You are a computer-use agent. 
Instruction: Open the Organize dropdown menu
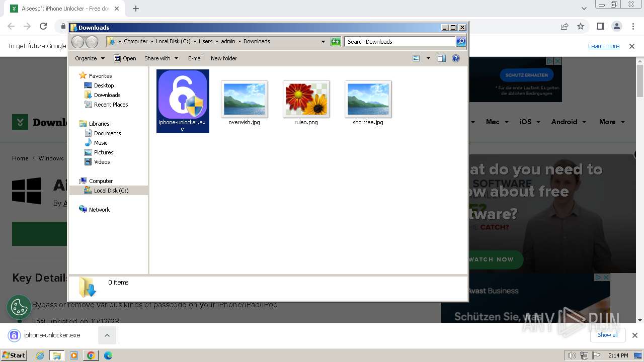(90, 58)
